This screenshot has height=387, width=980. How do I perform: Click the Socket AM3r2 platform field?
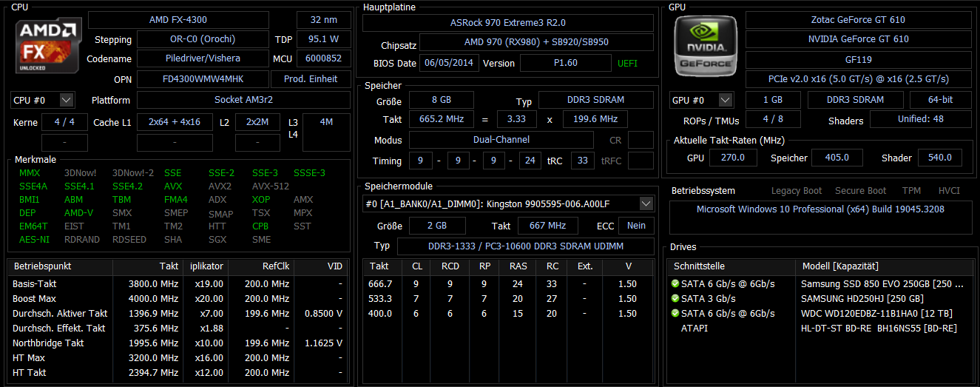click(x=244, y=100)
